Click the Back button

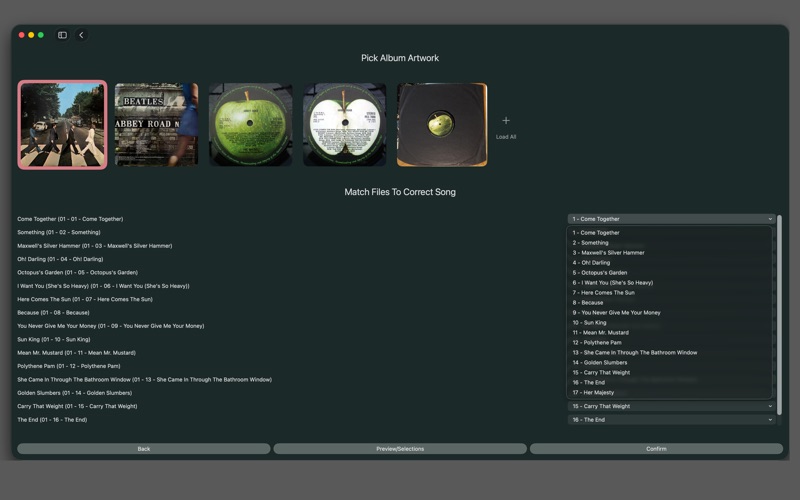[x=144, y=448]
